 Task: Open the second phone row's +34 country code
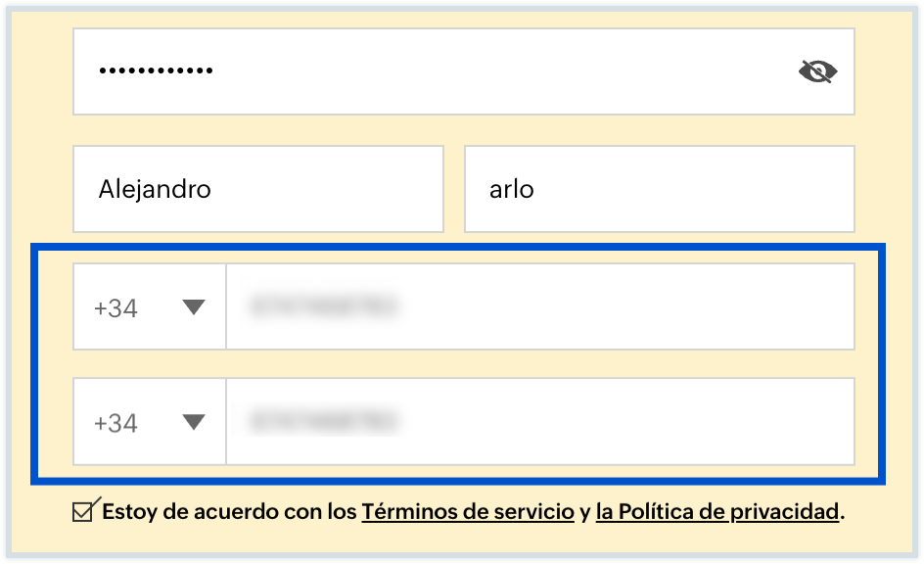click(116, 422)
